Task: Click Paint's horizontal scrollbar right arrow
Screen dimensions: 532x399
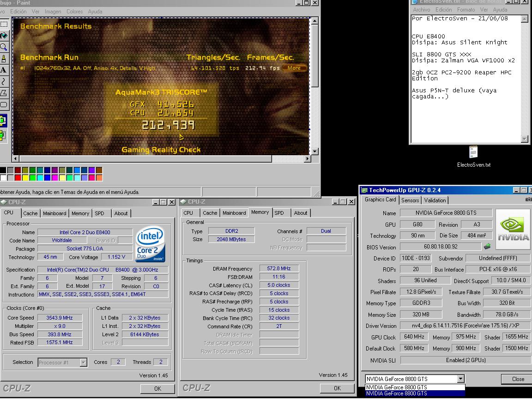Action: (x=307, y=158)
